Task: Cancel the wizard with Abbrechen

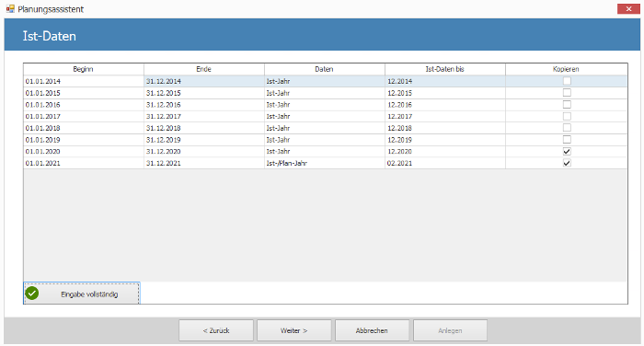Action: (372, 330)
